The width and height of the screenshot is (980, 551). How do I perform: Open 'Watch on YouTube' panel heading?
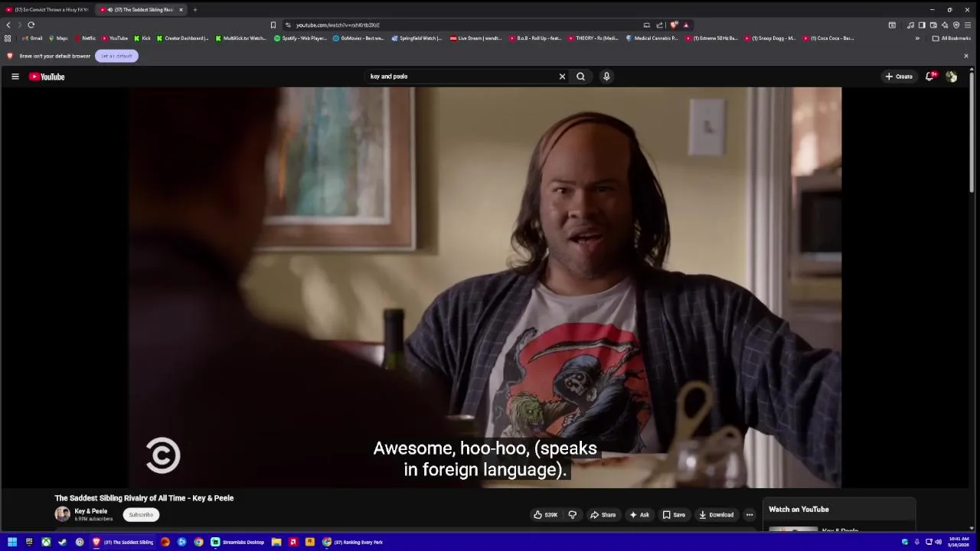point(799,510)
